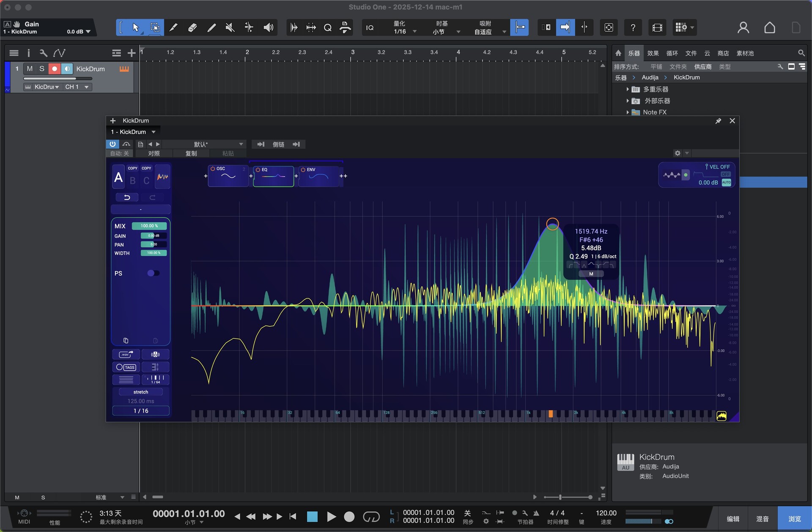Mute the KickDrum track

pyautogui.click(x=30, y=69)
